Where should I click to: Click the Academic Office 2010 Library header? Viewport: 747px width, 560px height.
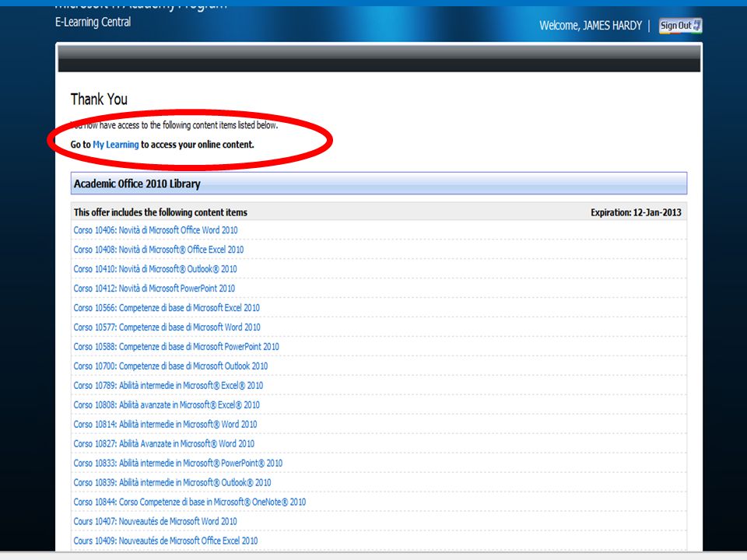point(379,184)
